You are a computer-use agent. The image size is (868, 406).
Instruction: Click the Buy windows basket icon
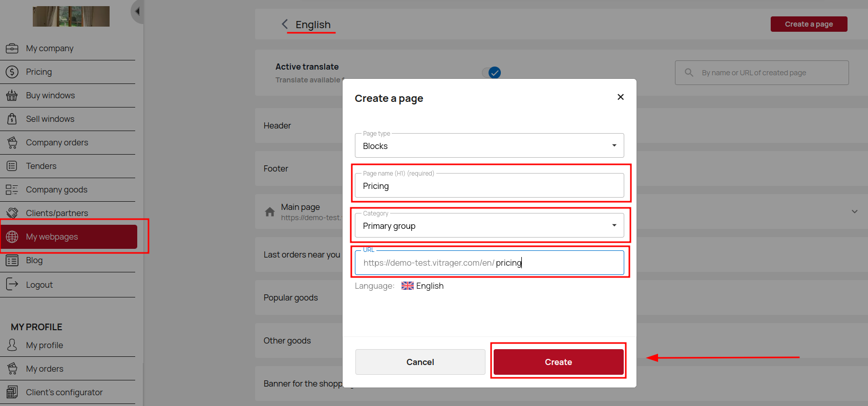12,95
